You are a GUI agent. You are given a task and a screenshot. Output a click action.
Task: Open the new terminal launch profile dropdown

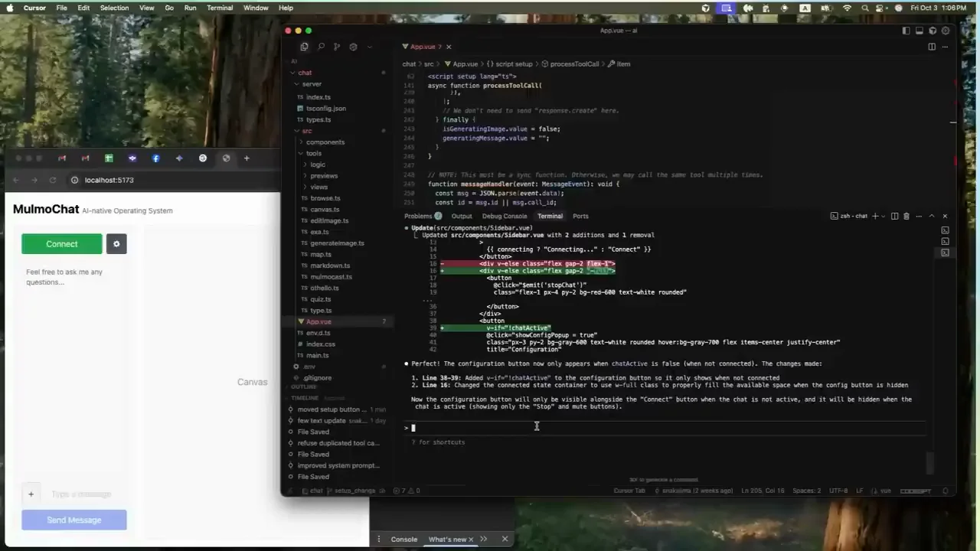883,216
